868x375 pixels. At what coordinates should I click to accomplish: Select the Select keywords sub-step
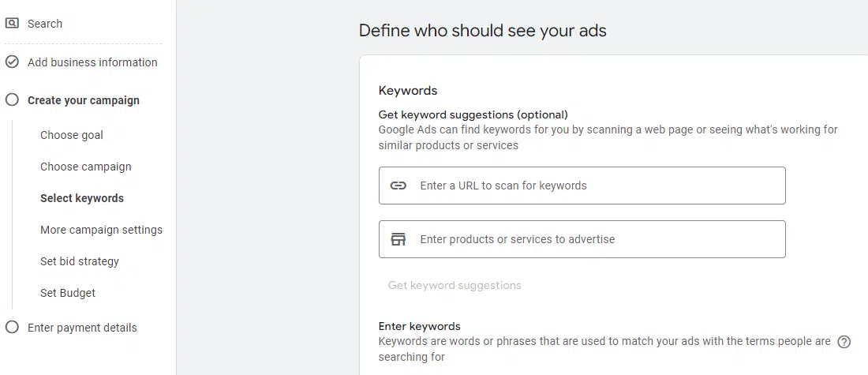pos(82,198)
